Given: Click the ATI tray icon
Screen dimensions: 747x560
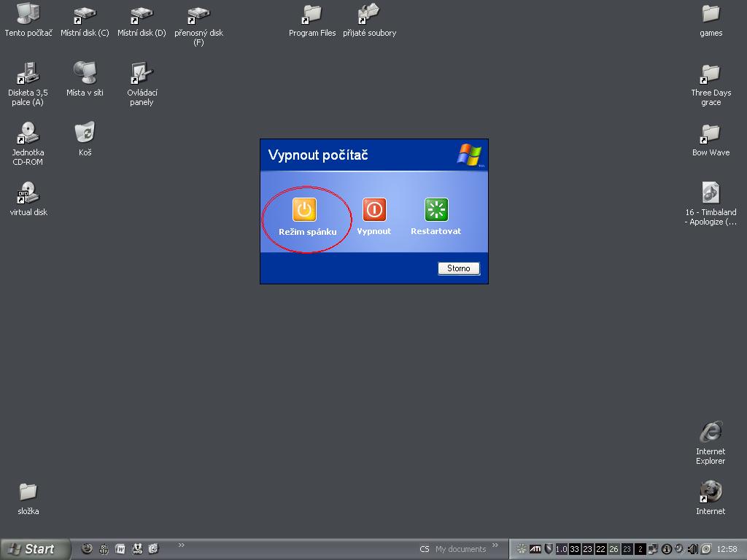Looking at the screenshot, I should 535,549.
